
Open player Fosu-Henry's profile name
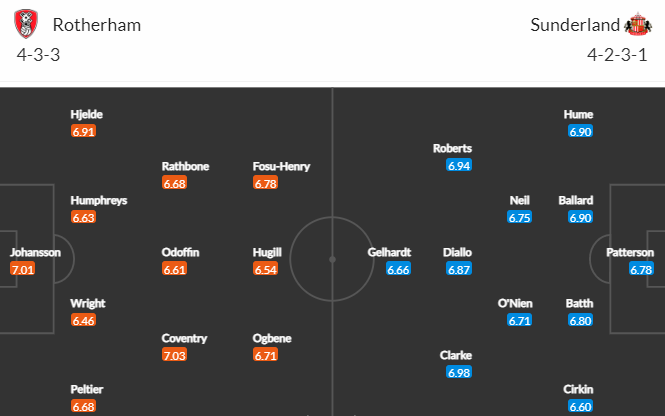[281, 166]
